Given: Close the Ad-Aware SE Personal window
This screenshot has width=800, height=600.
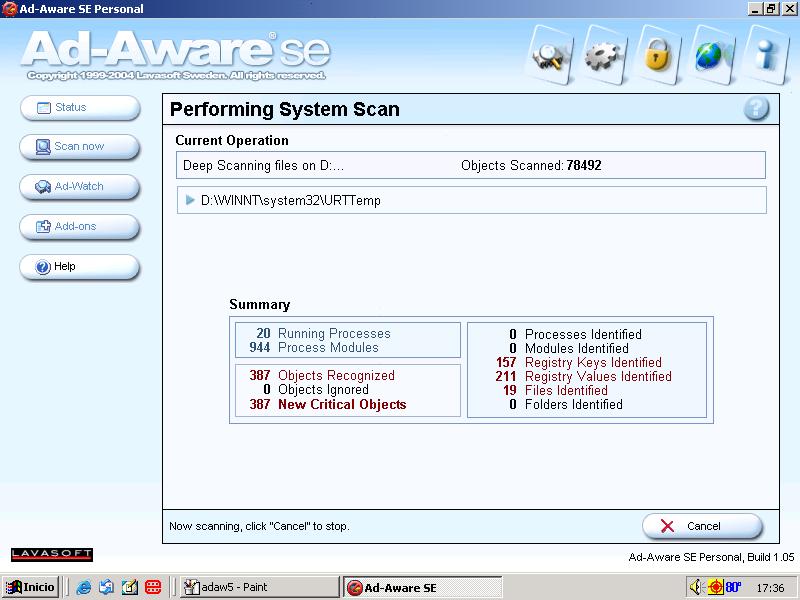Looking at the screenshot, I should tap(789, 9).
